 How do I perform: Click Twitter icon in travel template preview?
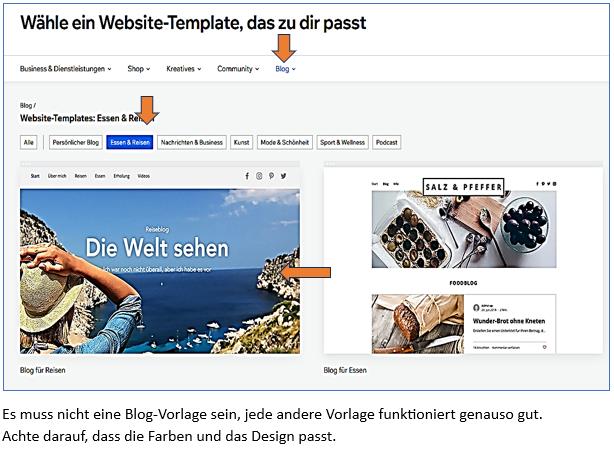[284, 176]
